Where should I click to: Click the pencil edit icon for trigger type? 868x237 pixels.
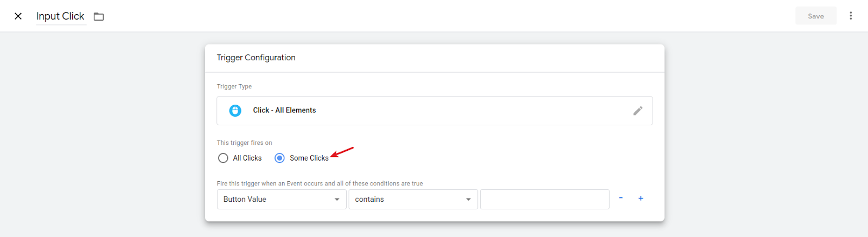click(638, 111)
